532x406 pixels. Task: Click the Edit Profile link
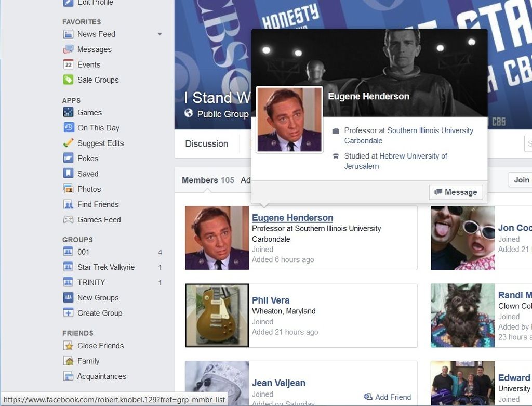pyautogui.click(x=95, y=3)
